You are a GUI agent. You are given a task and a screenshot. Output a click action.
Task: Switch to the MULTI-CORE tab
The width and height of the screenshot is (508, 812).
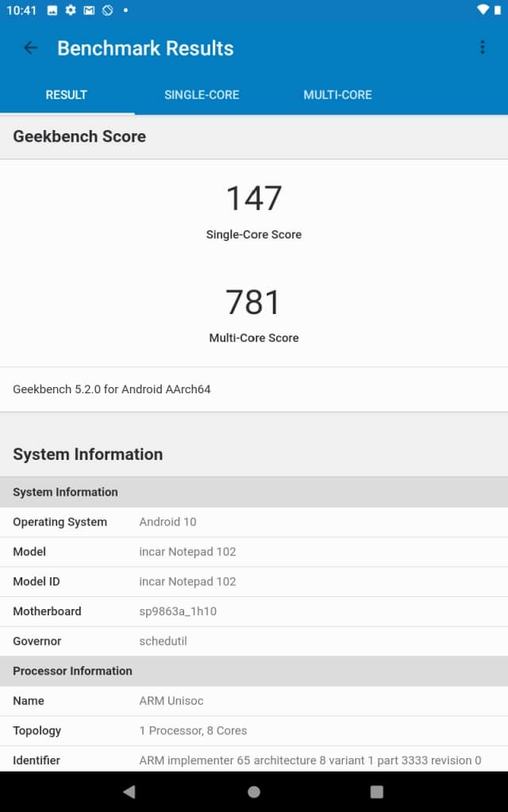[x=337, y=95]
